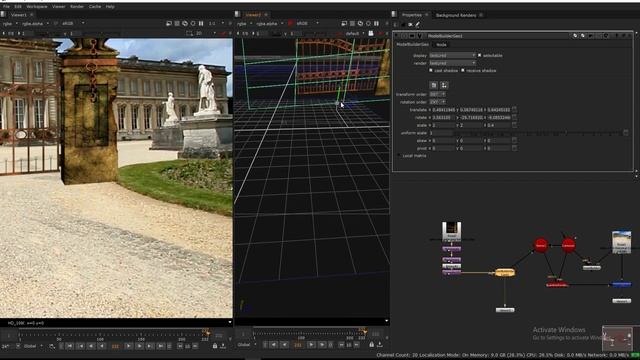Click the uniform scale value field
This screenshot has width=640, height=360.
click(442, 133)
